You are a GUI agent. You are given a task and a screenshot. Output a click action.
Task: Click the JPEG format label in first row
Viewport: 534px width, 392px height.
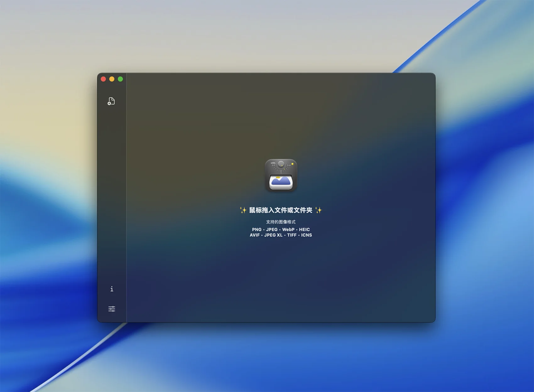point(272,229)
